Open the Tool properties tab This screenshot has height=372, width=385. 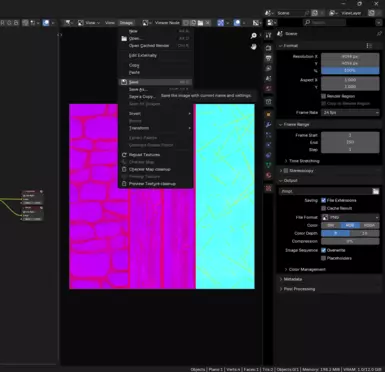[x=269, y=36]
